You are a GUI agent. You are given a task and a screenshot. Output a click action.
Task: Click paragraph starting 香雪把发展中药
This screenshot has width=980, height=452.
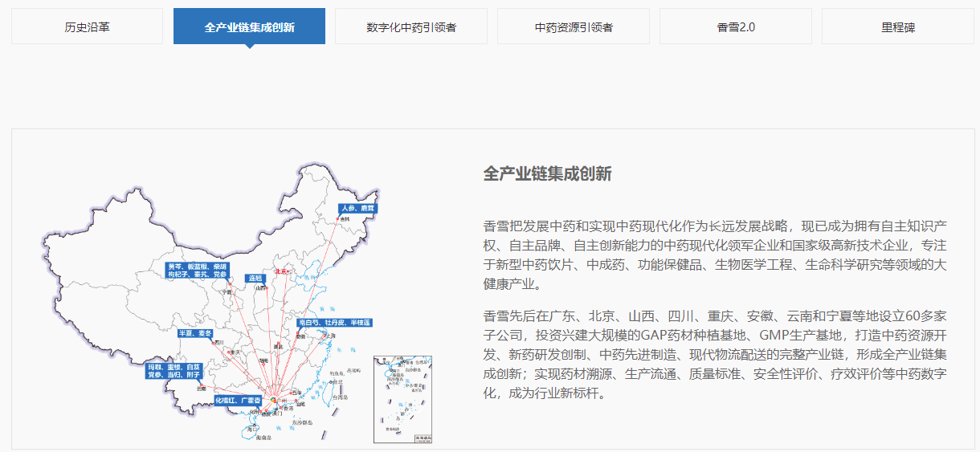(716, 255)
